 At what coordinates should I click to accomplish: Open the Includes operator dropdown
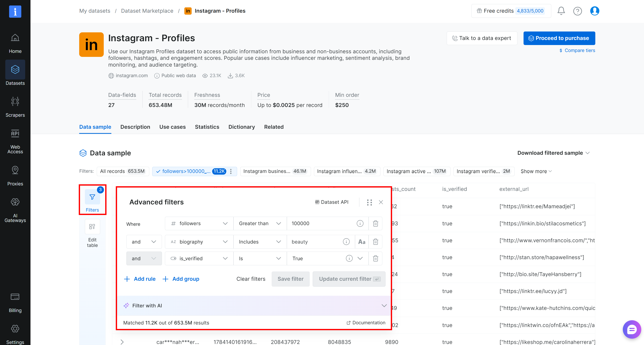point(260,242)
